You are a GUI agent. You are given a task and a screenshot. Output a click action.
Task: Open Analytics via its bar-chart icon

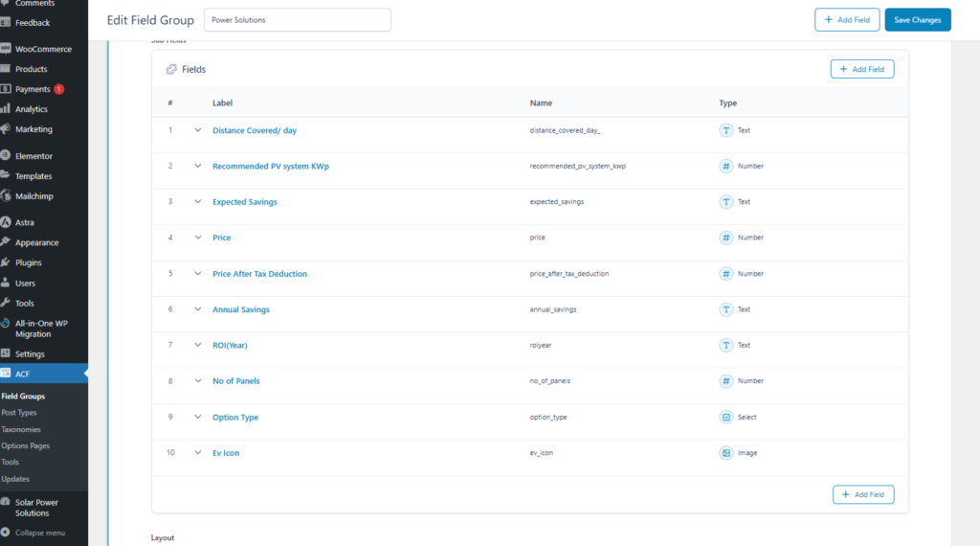point(6,109)
